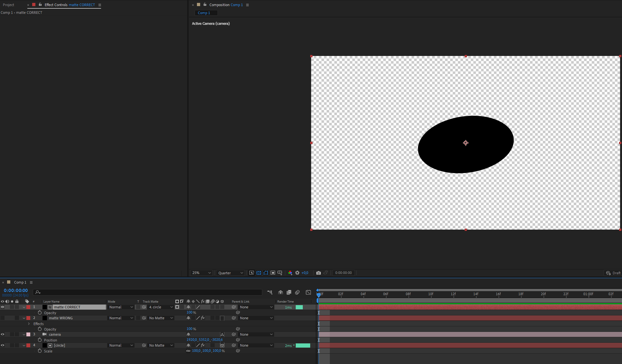
Task: Open the Graph Editor
Action: [308, 292]
